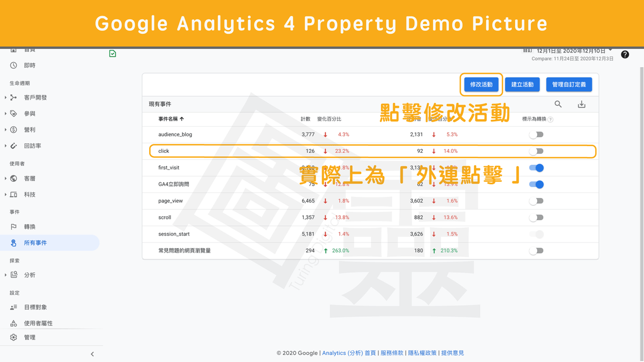Click the scroll event name
644x362 pixels.
[x=165, y=218]
